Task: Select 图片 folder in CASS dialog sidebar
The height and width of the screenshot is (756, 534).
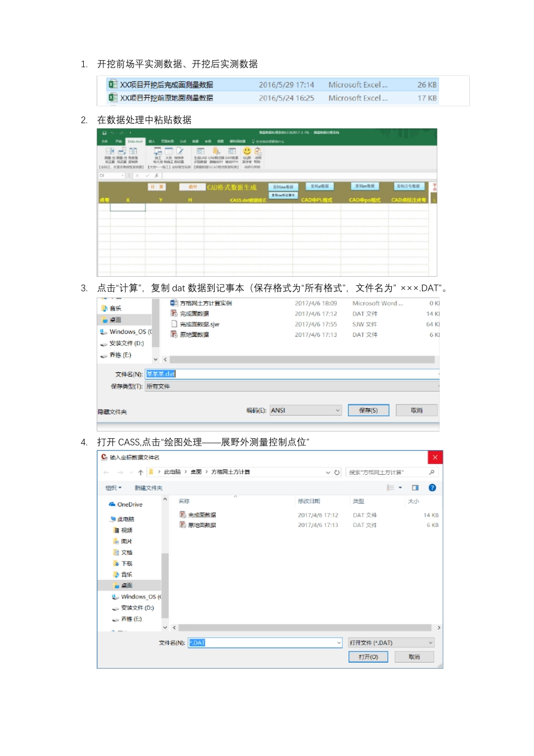Action: [x=123, y=541]
